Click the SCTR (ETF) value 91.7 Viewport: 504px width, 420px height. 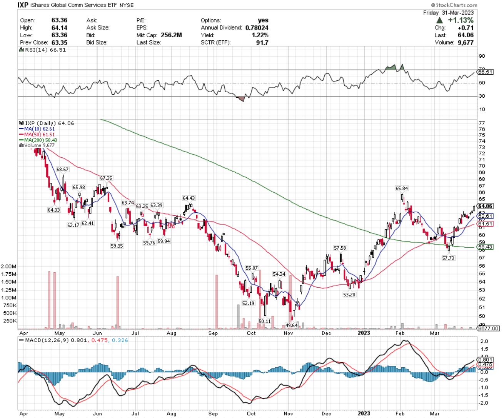pos(262,42)
